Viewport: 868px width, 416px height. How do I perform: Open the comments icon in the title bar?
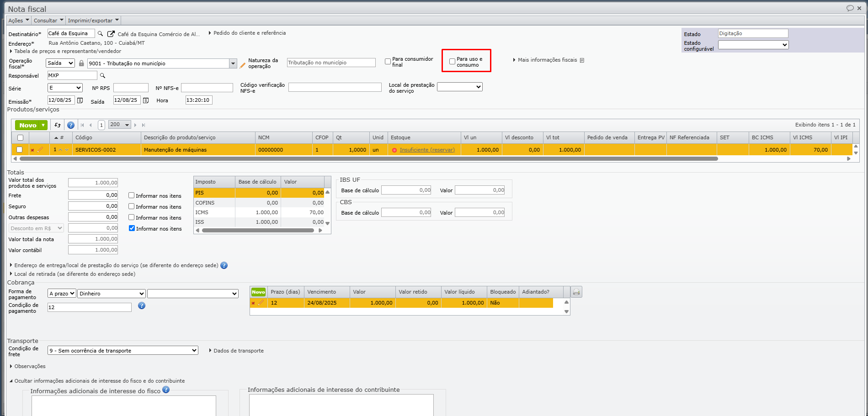(x=850, y=8)
